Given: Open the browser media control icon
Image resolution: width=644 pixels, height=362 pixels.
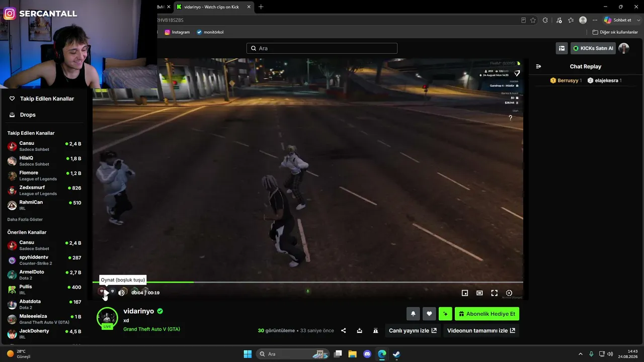Looking at the screenshot, I should pos(559,20).
